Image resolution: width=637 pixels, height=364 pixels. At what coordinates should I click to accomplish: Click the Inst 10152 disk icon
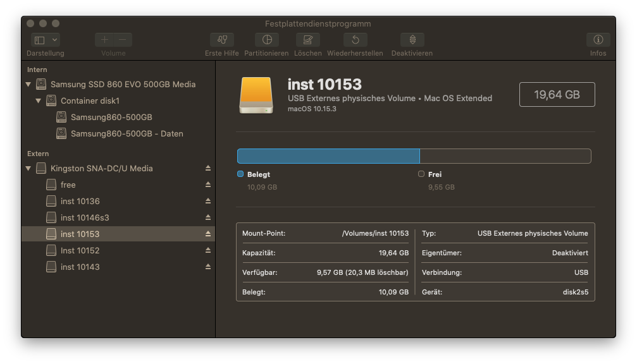51,250
